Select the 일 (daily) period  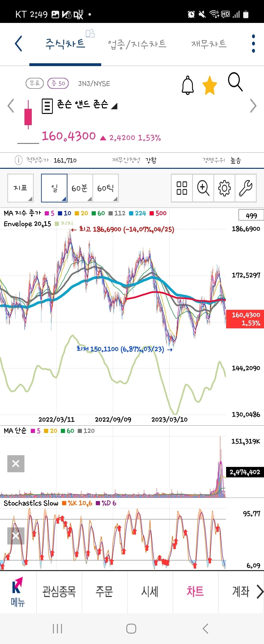coord(54,188)
